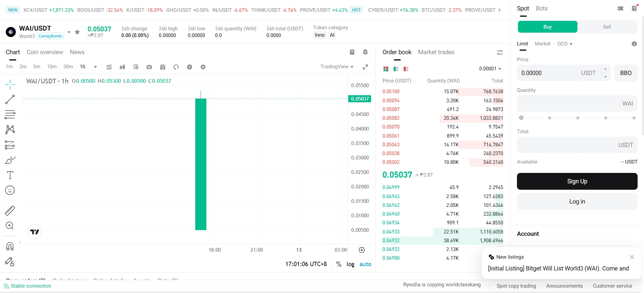Change the candlestick chart style
The width and height of the screenshot is (644, 293).
point(122,67)
